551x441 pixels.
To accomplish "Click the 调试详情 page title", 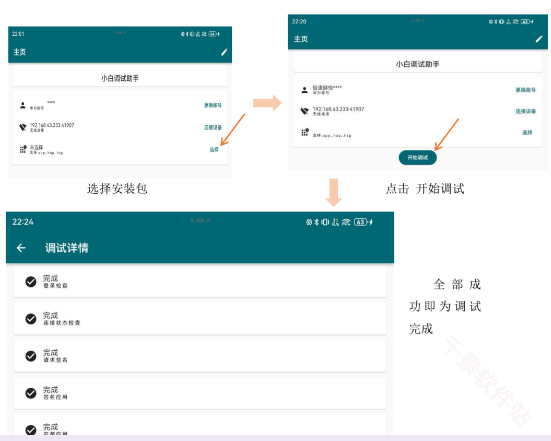I will coord(67,248).
